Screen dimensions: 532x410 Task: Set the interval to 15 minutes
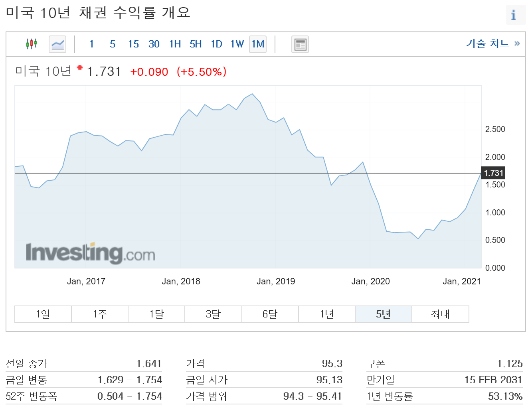(x=133, y=44)
